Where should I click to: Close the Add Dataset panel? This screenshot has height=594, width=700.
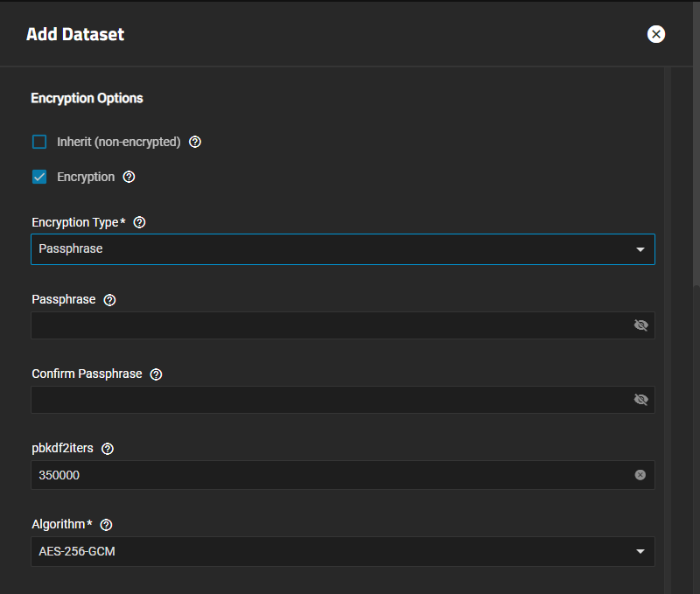tap(656, 34)
